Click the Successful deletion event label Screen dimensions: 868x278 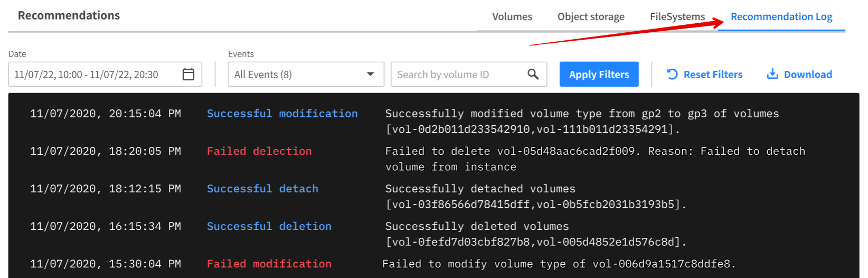pos(269,226)
